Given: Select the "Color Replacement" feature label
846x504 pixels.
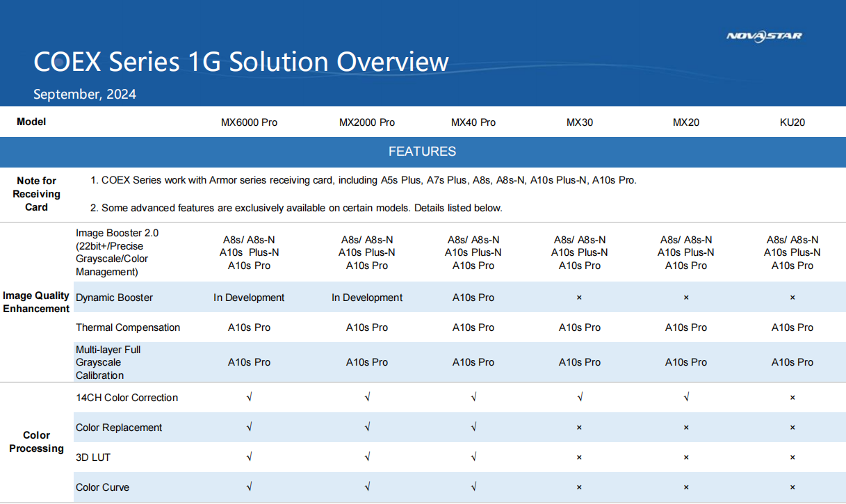Looking at the screenshot, I should click(119, 428).
